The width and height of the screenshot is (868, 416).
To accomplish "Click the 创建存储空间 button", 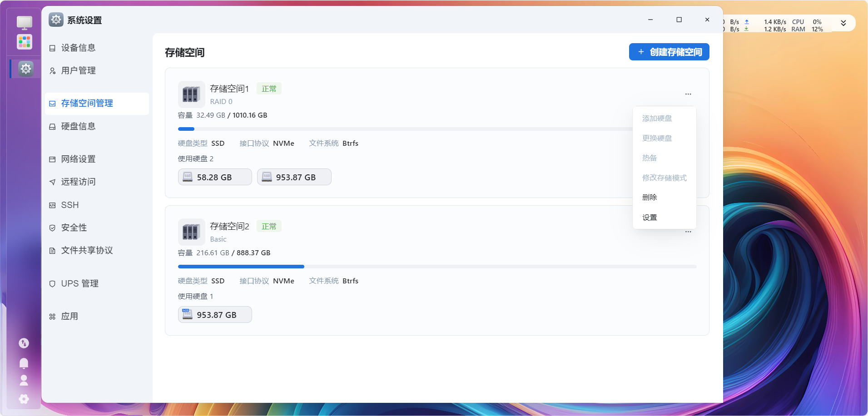I will 669,52.
